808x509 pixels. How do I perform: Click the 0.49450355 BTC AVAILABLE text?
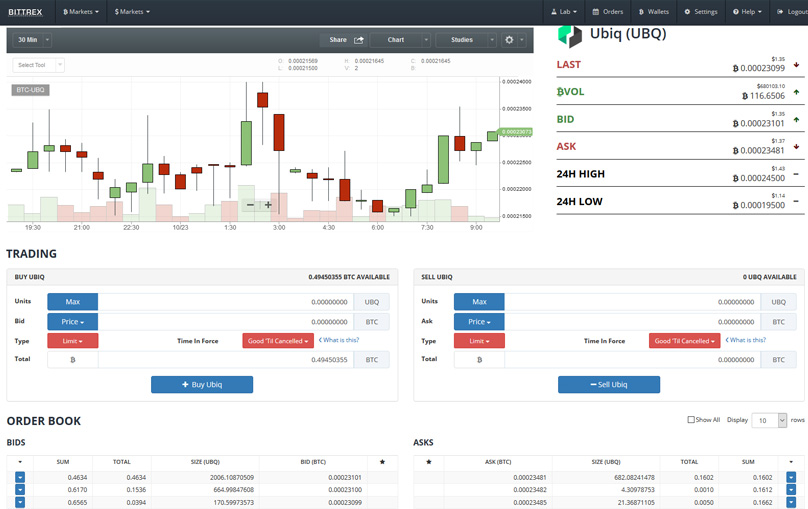[x=349, y=277]
